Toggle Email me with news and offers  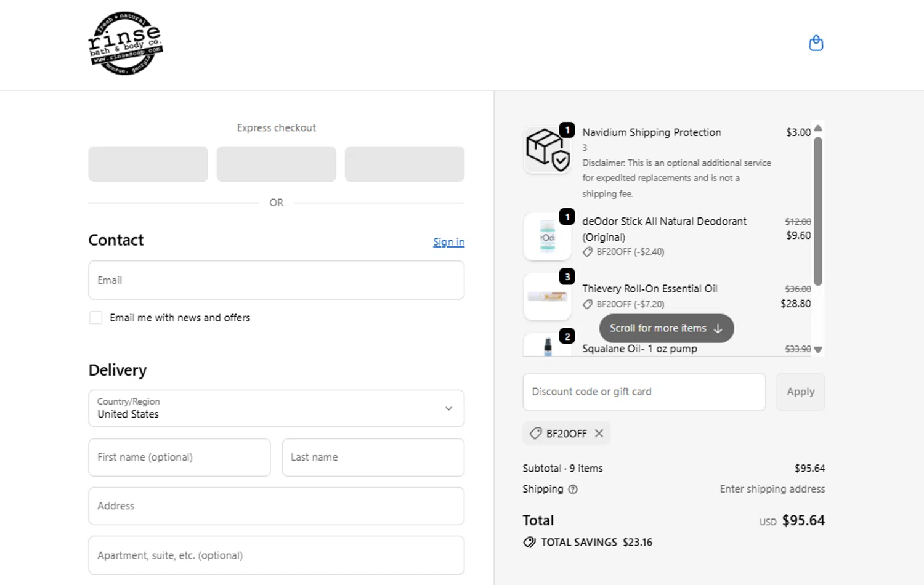[95, 318]
